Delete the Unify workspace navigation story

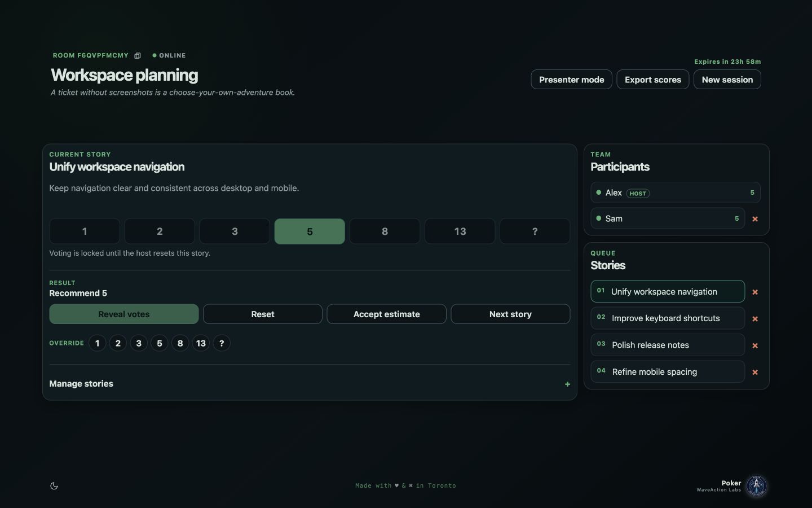point(755,292)
